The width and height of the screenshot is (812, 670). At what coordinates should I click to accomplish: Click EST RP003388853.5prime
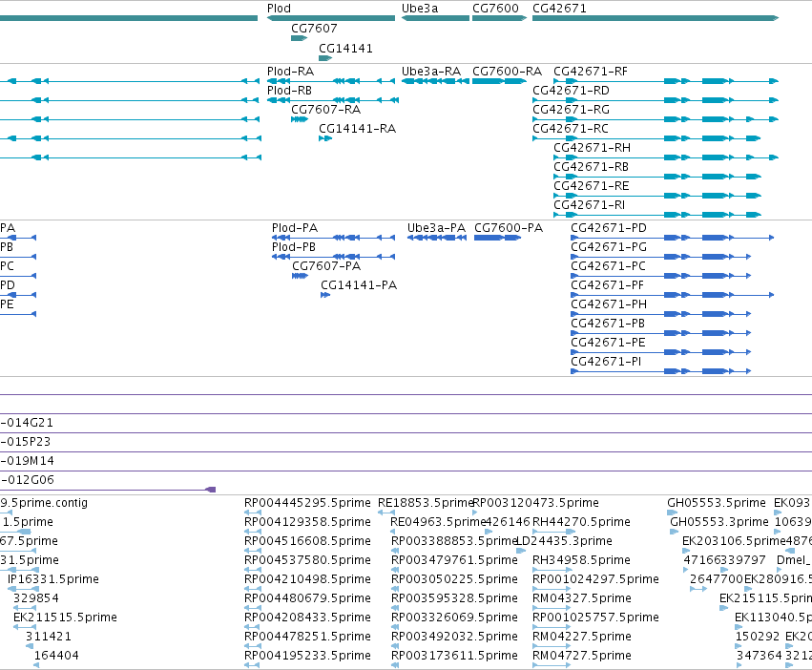[393, 551]
